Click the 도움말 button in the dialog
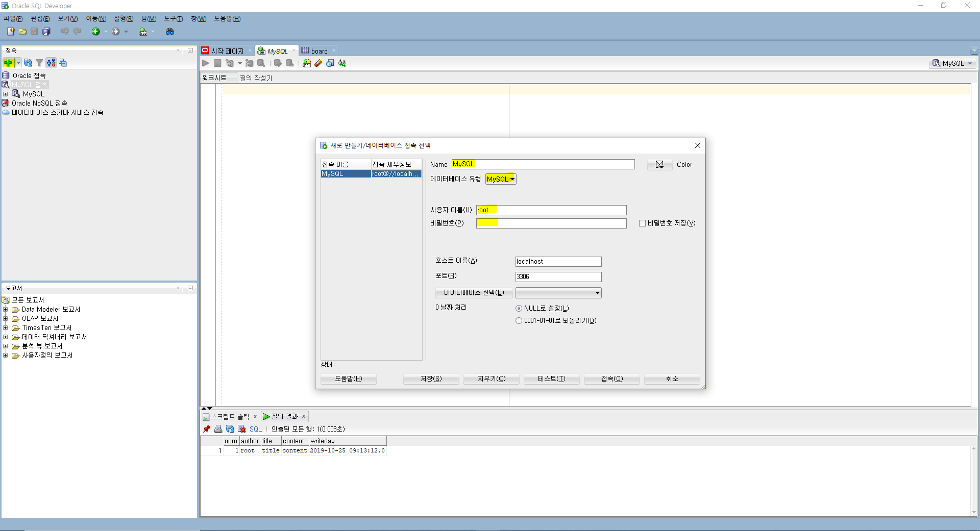980x531 pixels. point(349,379)
